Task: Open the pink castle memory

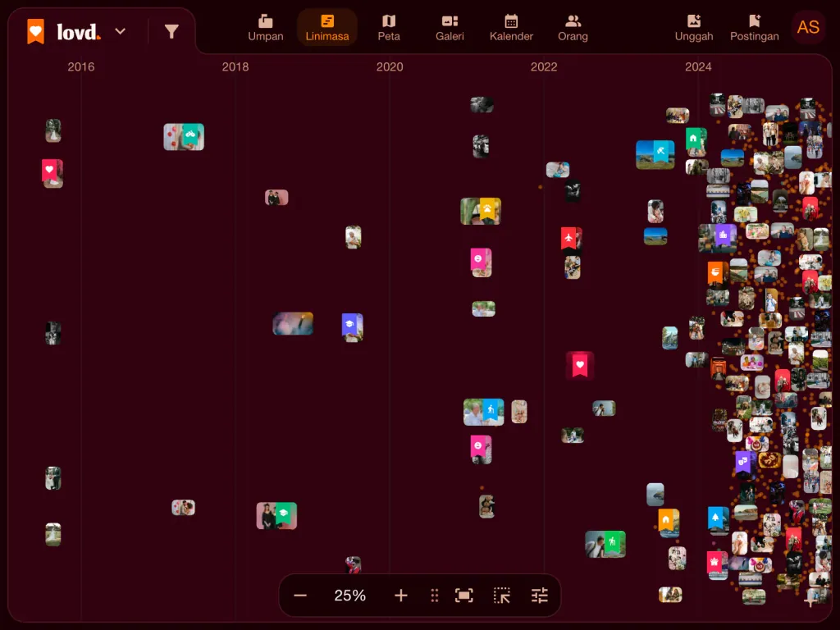Action: 717,565
